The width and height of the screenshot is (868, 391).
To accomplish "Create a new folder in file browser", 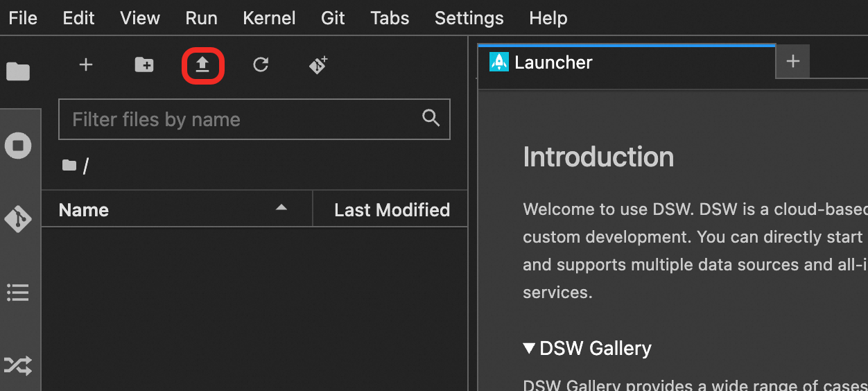I will [144, 65].
